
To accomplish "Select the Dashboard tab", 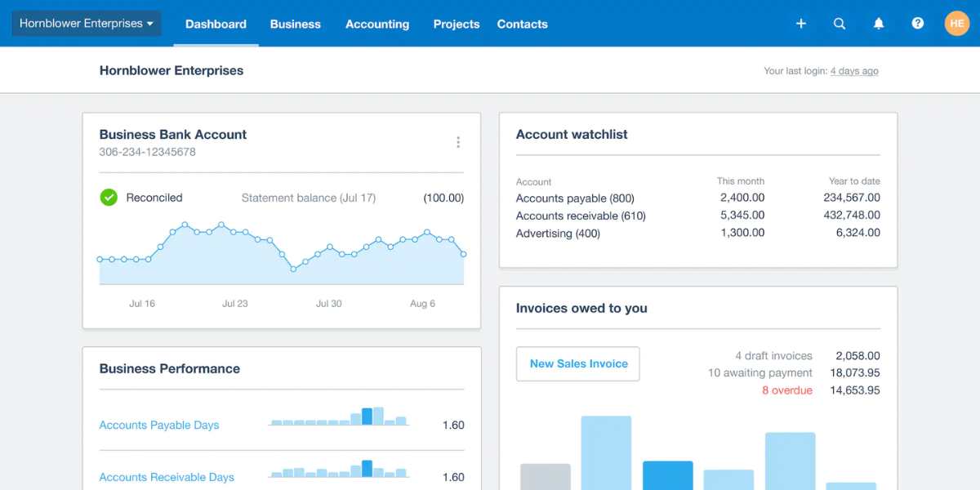I will [x=216, y=24].
